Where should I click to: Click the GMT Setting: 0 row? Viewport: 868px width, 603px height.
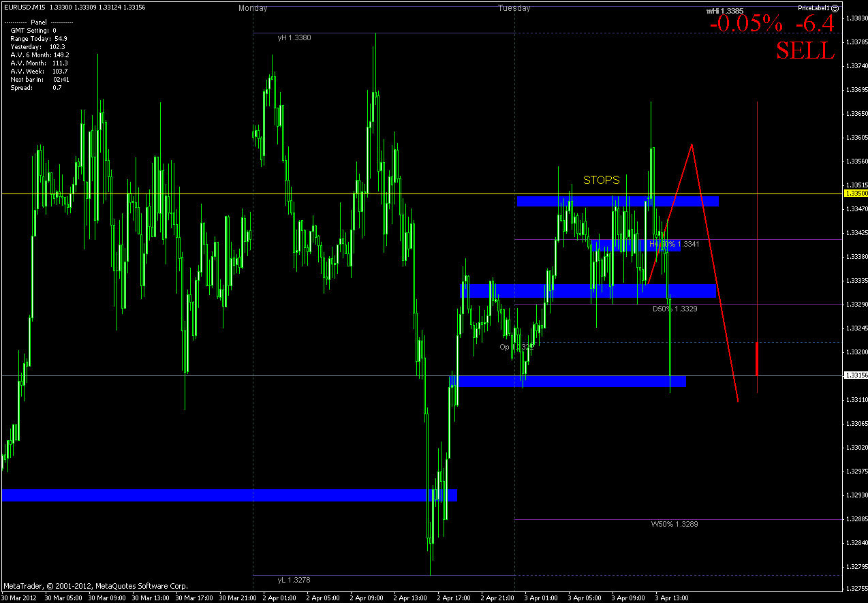pos(33,31)
